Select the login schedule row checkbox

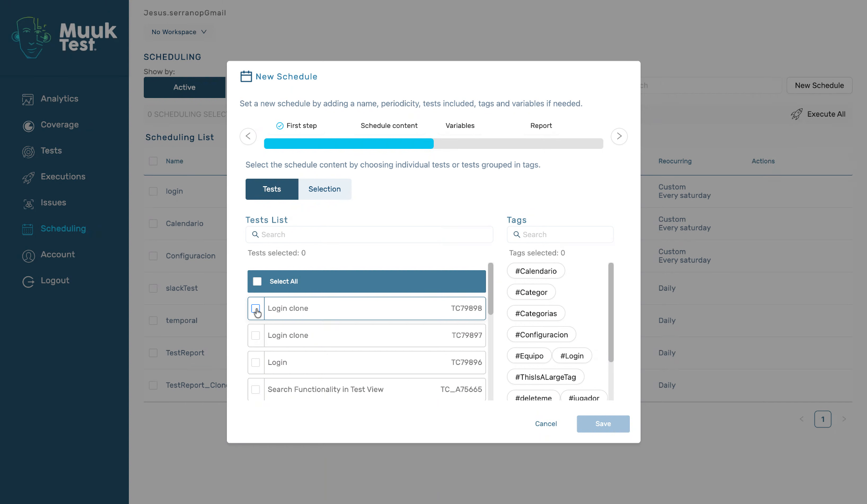point(153,191)
